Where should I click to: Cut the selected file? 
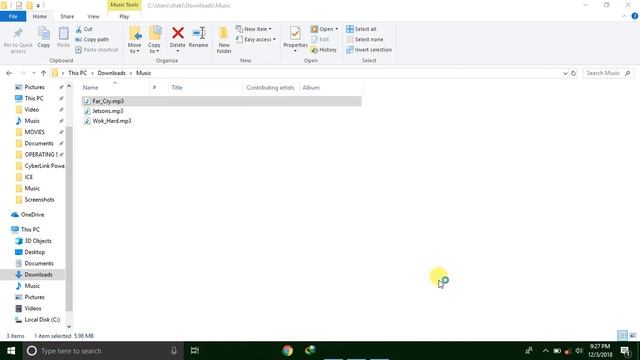84,29
